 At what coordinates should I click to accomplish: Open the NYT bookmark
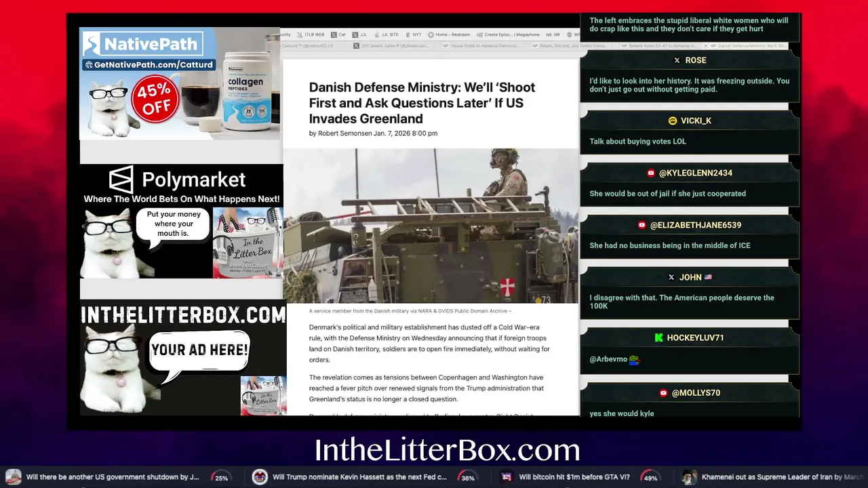click(x=413, y=35)
